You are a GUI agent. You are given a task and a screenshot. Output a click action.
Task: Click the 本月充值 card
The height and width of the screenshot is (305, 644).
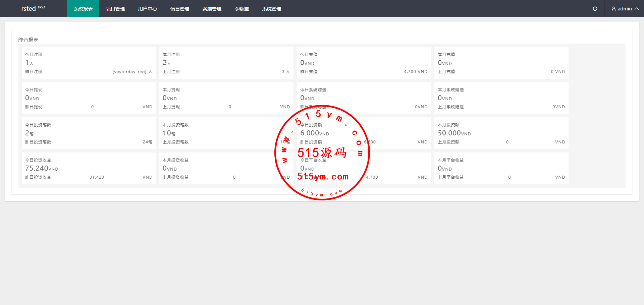click(x=501, y=63)
